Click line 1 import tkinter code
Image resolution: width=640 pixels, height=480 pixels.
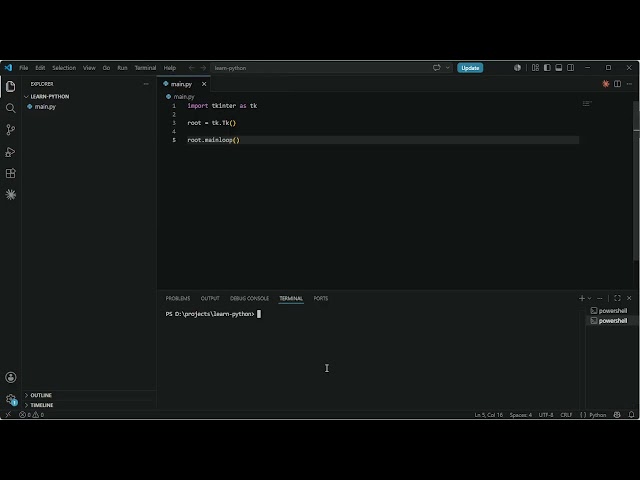point(222,106)
